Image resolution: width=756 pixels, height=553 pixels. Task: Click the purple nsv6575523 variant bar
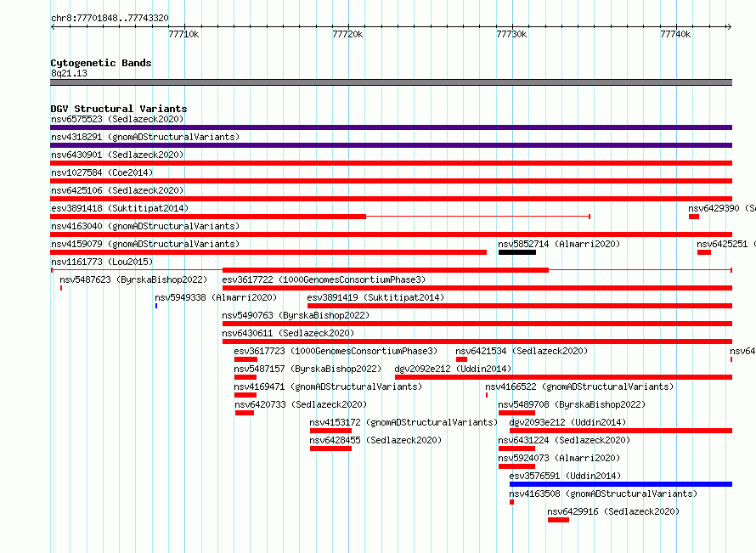[391, 127]
